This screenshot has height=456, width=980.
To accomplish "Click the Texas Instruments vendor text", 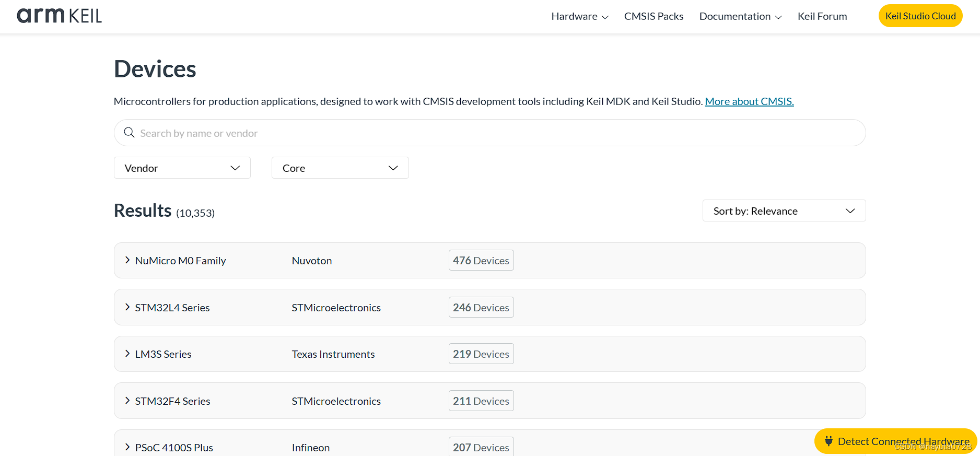I will (333, 354).
